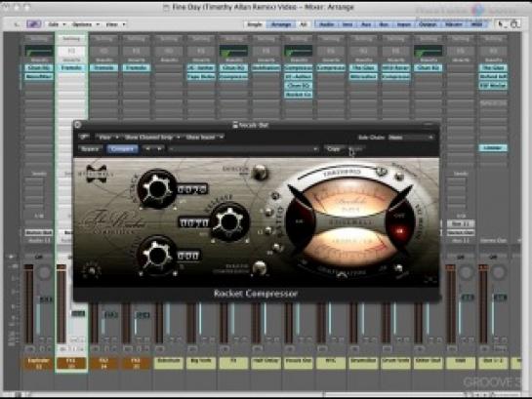The height and width of the screenshot is (399, 532).
Task: Go to previous preset with left arrow
Action: [x=148, y=149]
